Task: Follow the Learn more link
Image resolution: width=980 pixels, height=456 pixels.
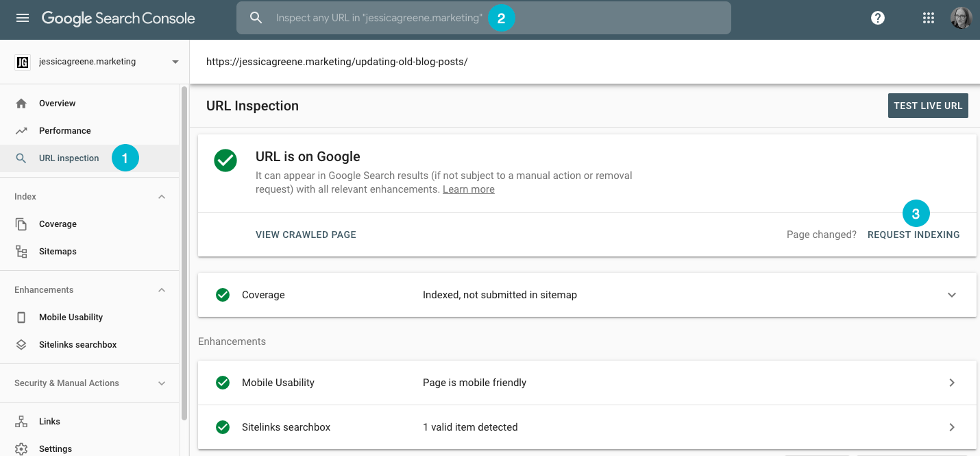Action: coord(469,189)
